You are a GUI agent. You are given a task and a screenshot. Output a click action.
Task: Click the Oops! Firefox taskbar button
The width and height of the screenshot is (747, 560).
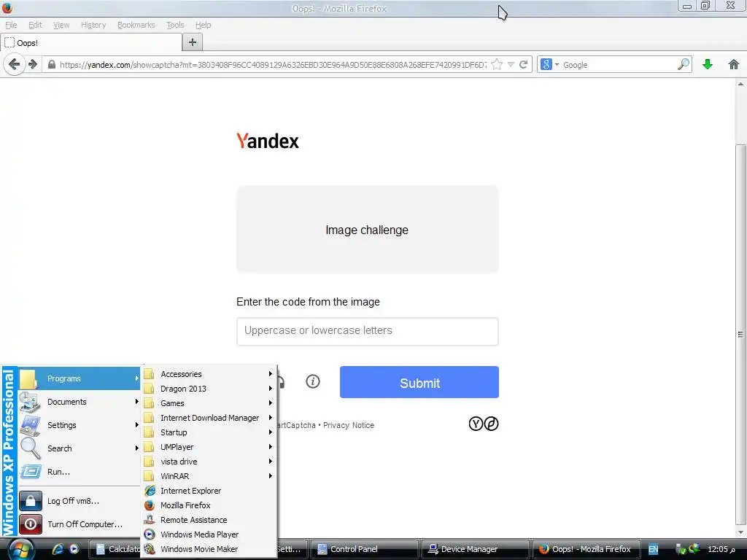click(x=586, y=549)
